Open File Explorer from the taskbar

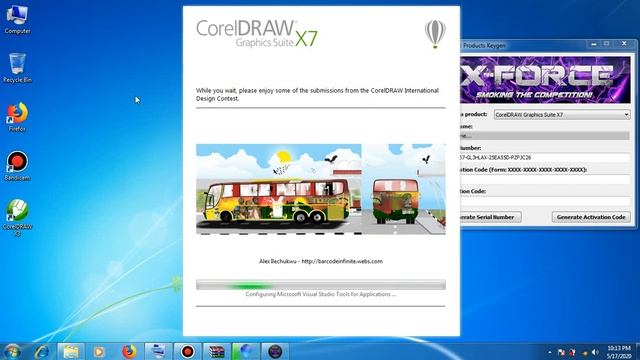(x=71, y=351)
